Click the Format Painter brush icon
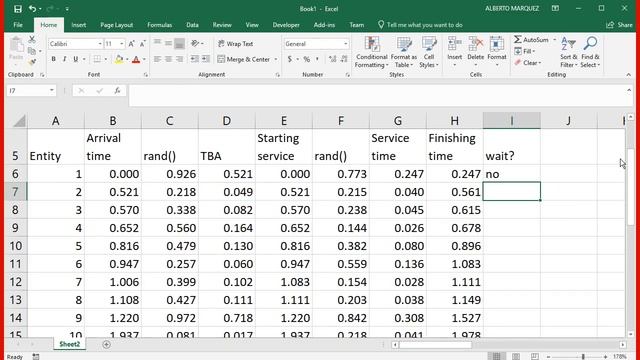Image resolution: width=640 pixels, height=360 pixels. click(32, 62)
